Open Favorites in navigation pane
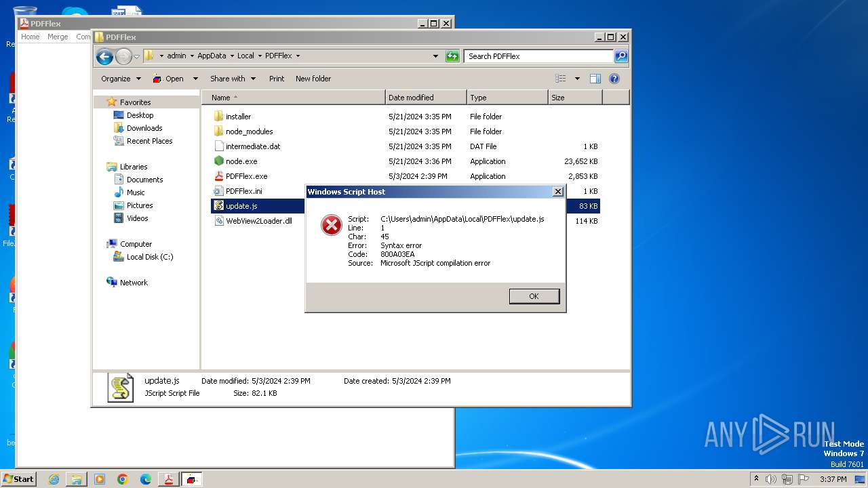Screen dimensions: 868x488 135,102
